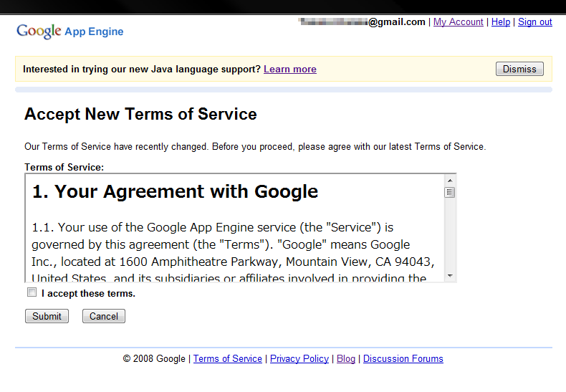Viewport: 566px width, 392px height.
Task: Sign out of the account
Action: coord(535,22)
